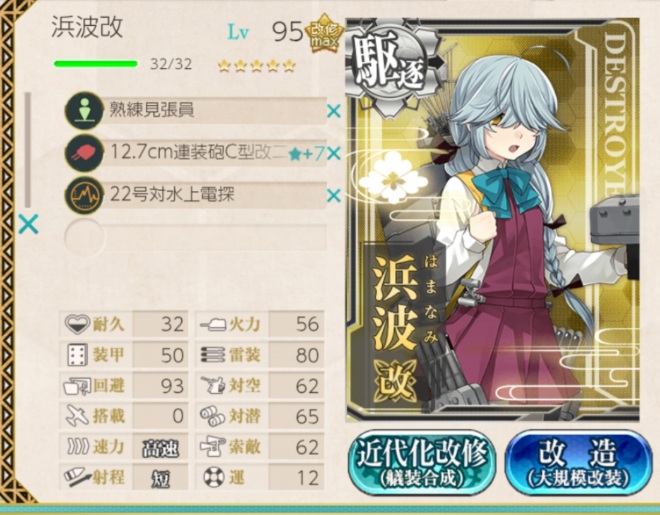This screenshot has height=515, width=660.
Task: Remove the 熟練見張員 equipment with its X
Action: click(x=334, y=111)
